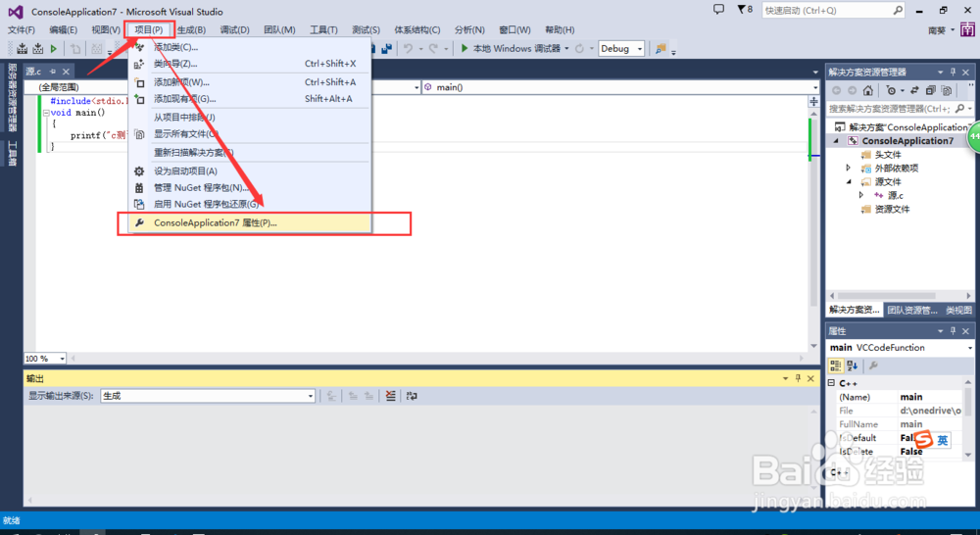This screenshot has width=980, height=535.
Task: Choose 设为启动项目(A) menu entry
Action: coord(250,170)
